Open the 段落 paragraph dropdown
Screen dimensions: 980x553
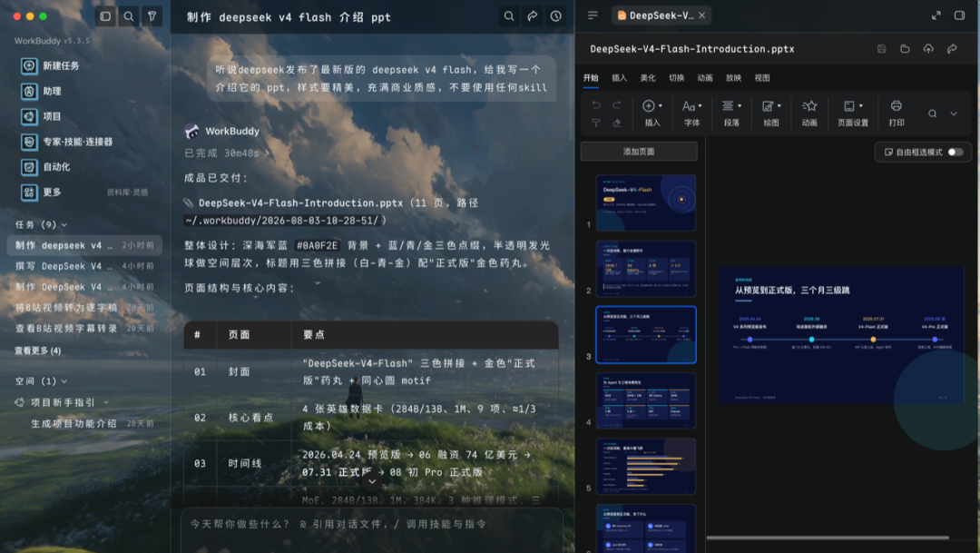click(731, 114)
